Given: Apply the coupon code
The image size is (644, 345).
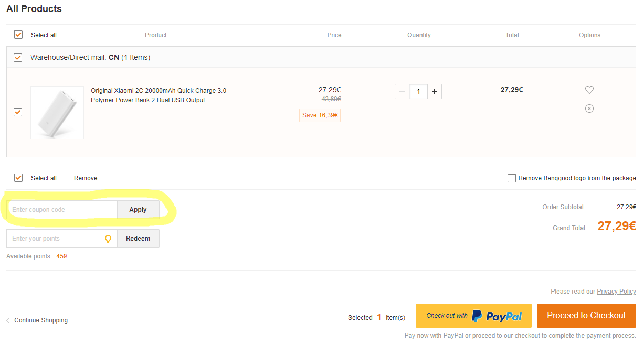Looking at the screenshot, I should (138, 210).
